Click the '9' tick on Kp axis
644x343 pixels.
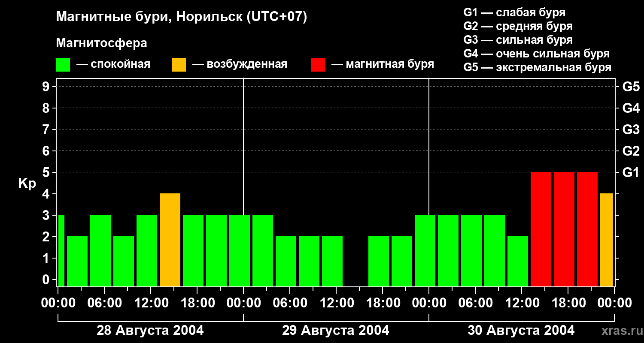[x=47, y=87]
